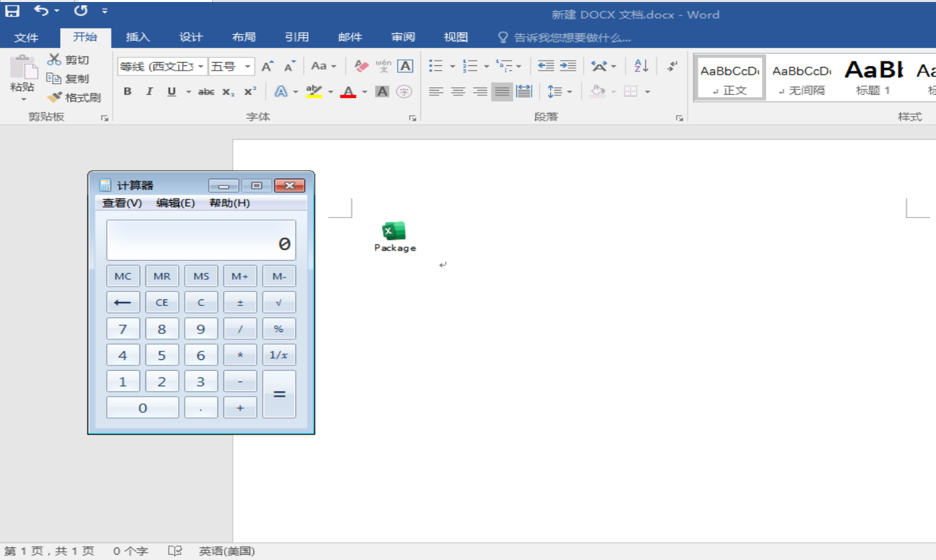
Task: Apply character shading (gray A)
Action: [x=382, y=91]
